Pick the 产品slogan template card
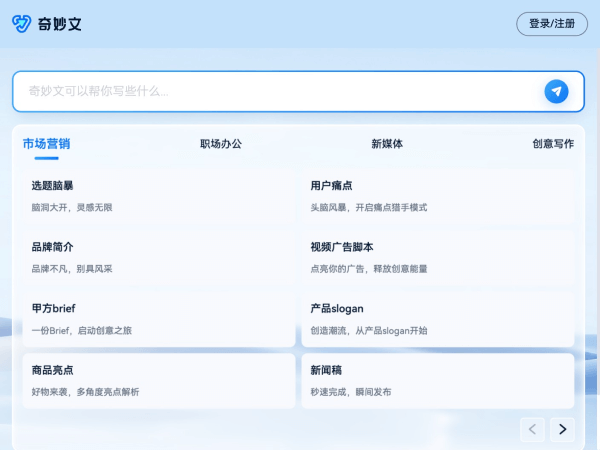The image size is (600, 450). tap(437, 319)
